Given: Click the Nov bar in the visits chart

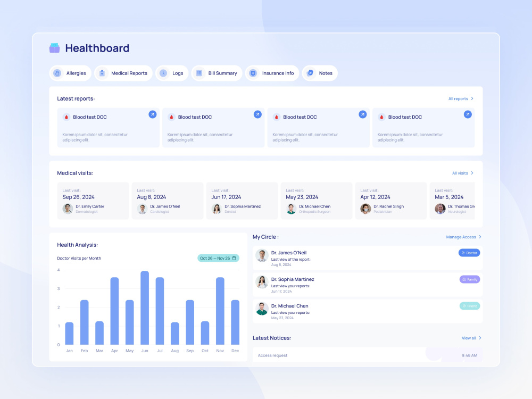Looking at the screenshot, I should 220,311.
